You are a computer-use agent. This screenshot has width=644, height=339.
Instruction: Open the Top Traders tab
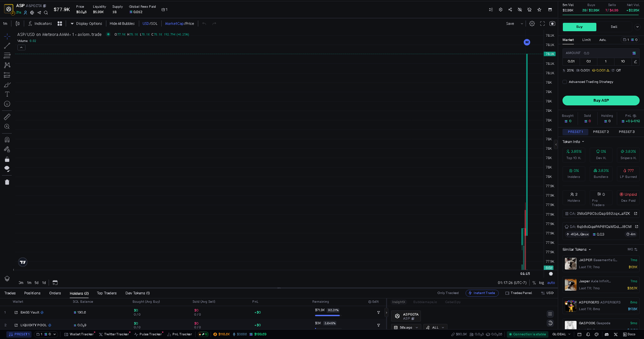(106, 293)
